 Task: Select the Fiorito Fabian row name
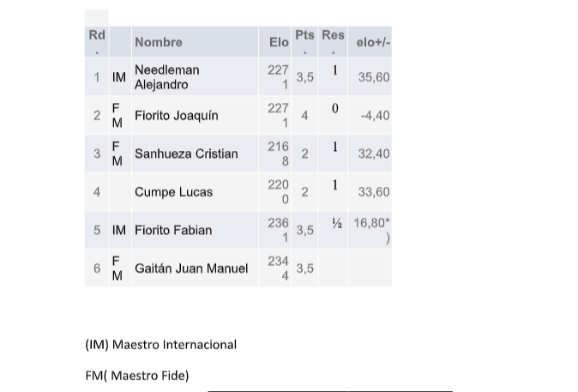click(173, 230)
